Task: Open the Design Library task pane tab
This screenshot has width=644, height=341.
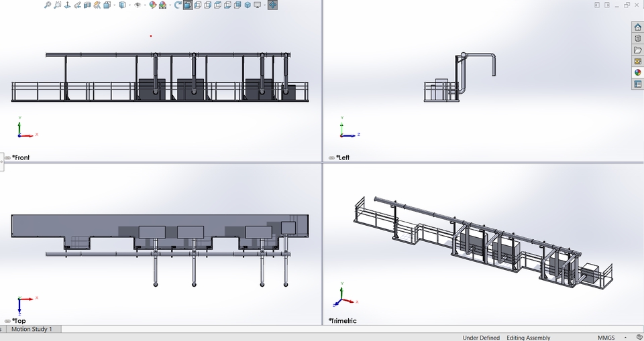Action: click(637, 39)
